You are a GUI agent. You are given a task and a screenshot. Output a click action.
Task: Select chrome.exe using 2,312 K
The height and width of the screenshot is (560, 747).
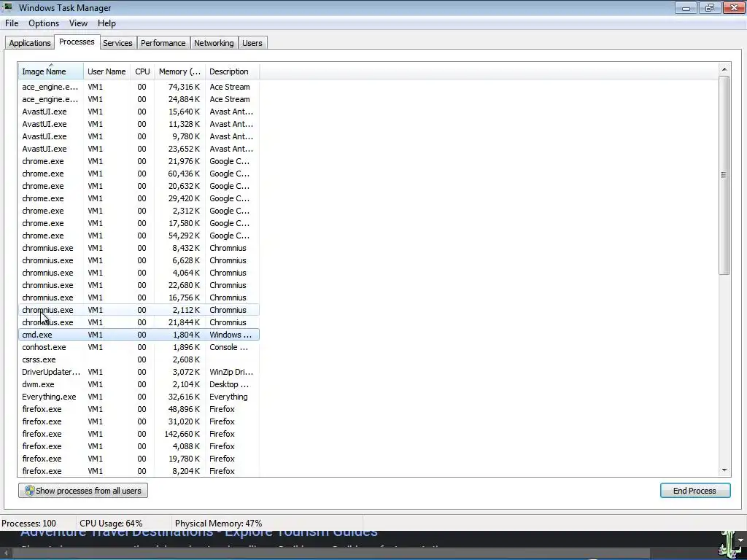tap(139, 211)
